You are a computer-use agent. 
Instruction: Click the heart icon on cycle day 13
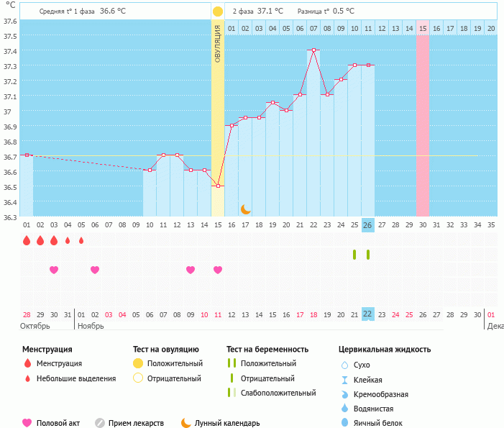191,270
